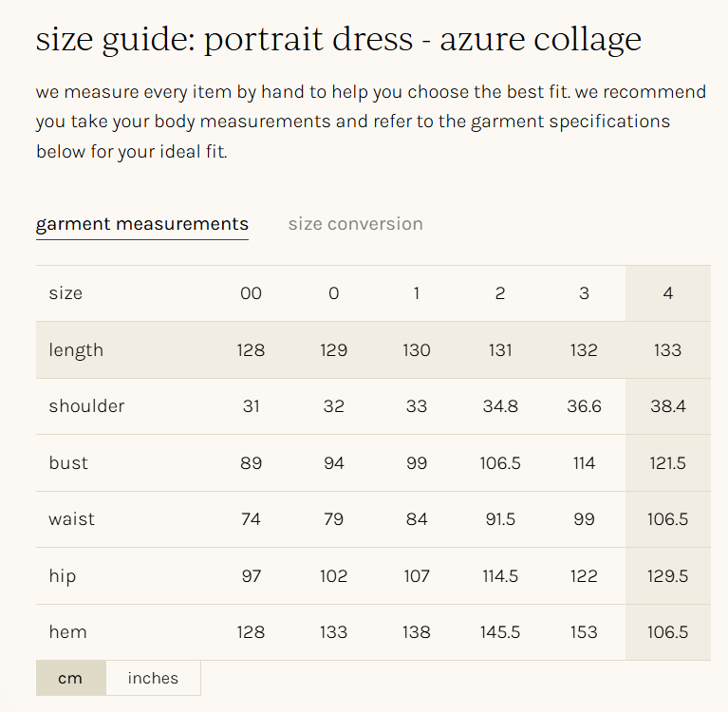Highlight the bust row label
Screen dimensions: 728x712
[x=68, y=463]
